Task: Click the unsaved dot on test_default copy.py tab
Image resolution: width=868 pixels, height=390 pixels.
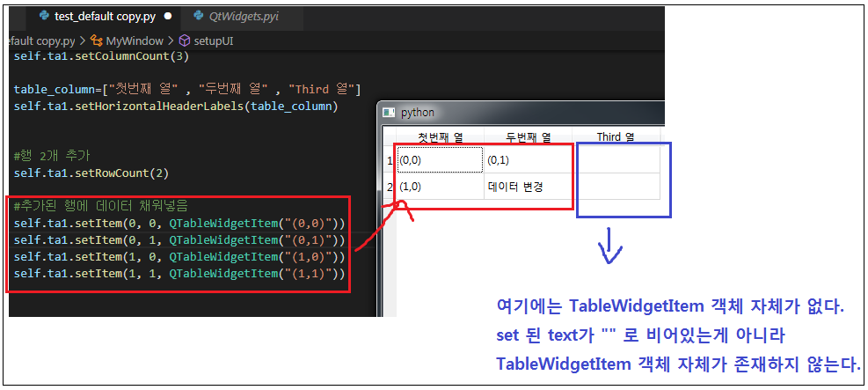Action: coord(168,17)
